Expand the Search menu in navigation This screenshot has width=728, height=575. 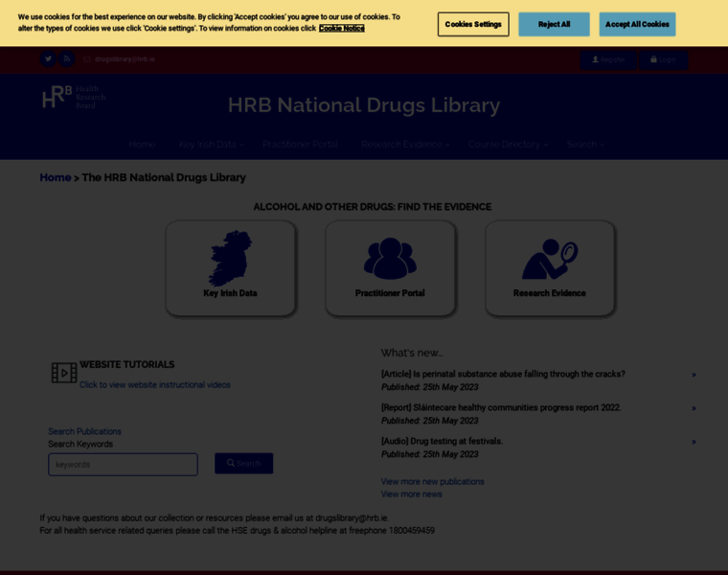585,145
